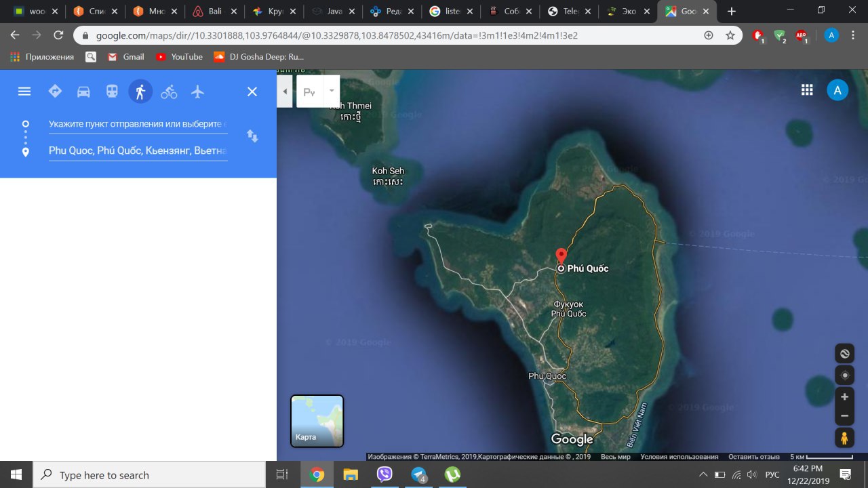Image resolution: width=868 pixels, height=488 pixels.
Task: Open Windows Start menu
Action: (16, 474)
